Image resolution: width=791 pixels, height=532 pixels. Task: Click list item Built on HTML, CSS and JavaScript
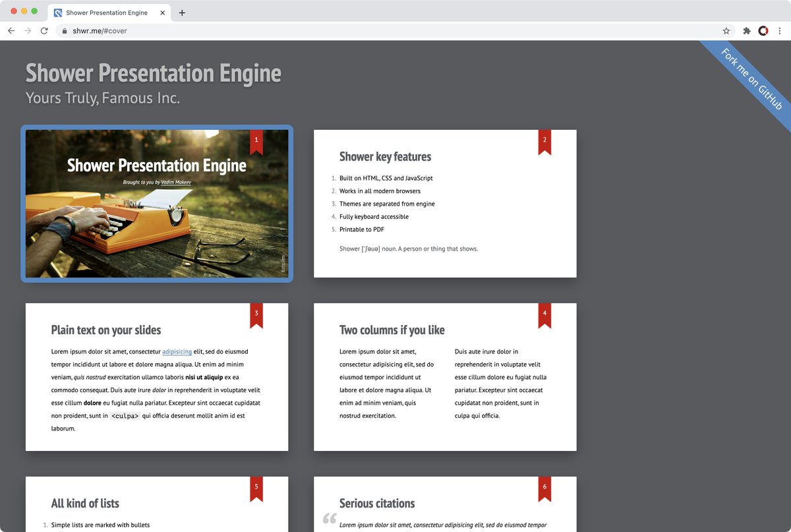pos(386,178)
